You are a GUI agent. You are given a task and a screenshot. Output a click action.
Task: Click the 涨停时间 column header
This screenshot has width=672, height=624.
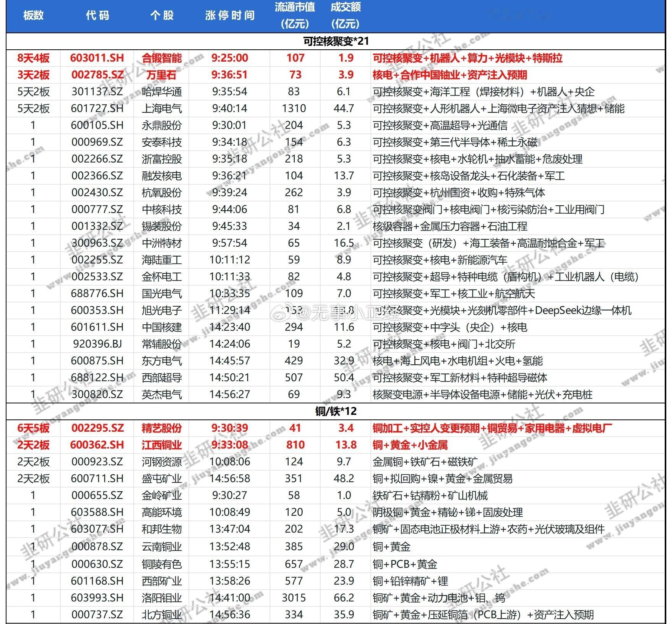(x=230, y=15)
